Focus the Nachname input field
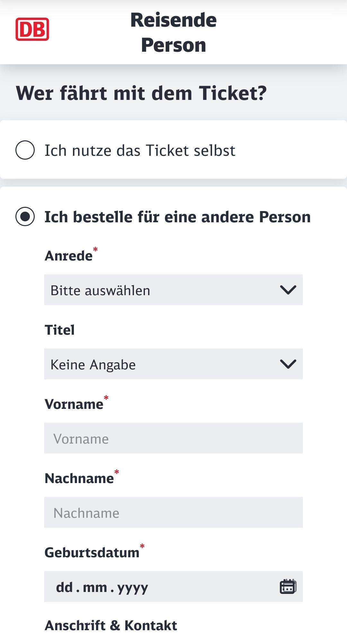 point(173,513)
